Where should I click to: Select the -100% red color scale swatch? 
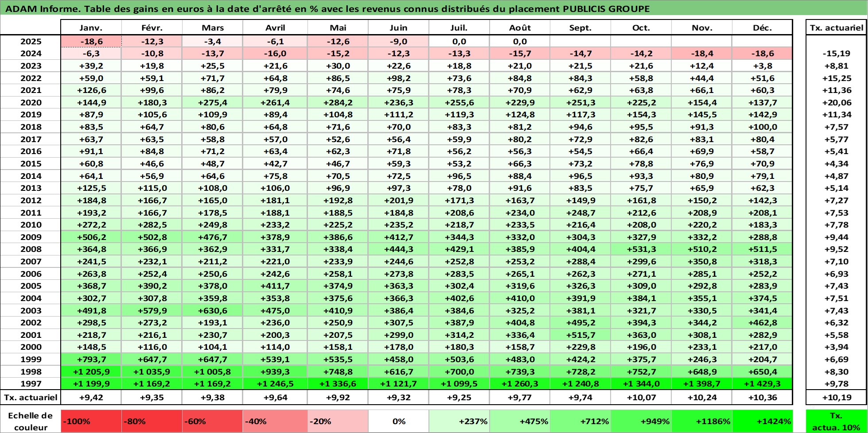coord(91,421)
